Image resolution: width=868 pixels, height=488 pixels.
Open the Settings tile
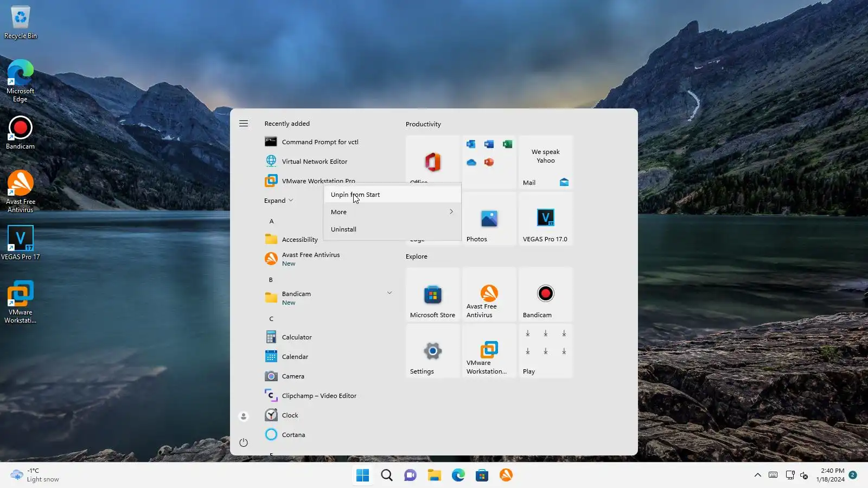tap(433, 351)
